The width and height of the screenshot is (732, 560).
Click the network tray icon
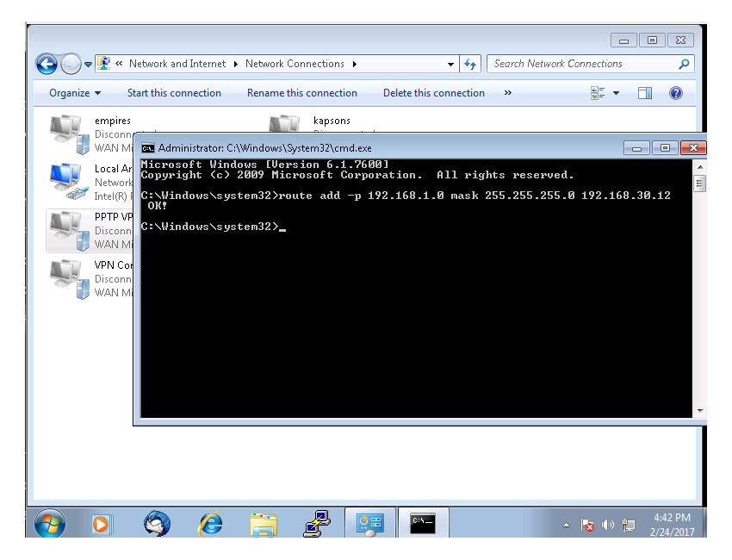[x=629, y=525]
